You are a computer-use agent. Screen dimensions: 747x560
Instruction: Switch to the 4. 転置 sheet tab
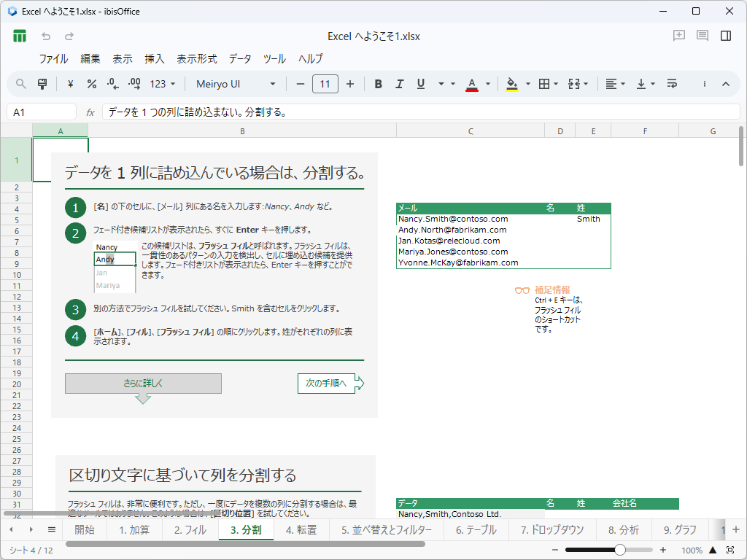(301, 529)
